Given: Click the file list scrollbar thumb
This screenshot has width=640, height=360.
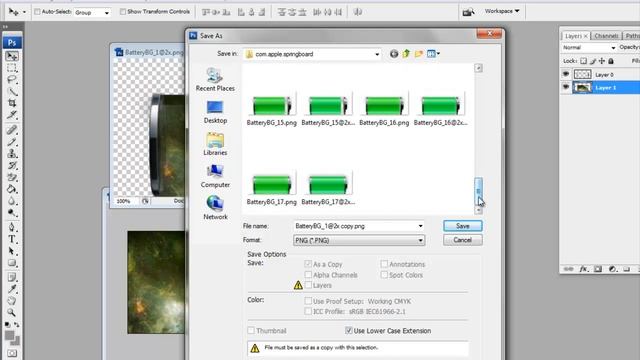Looking at the screenshot, I should [478, 191].
